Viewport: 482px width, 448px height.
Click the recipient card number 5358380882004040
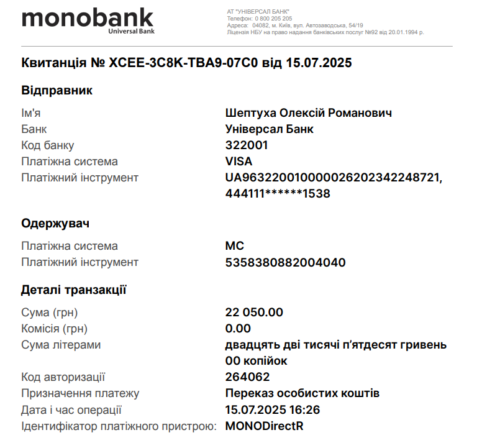click(285, 262)
